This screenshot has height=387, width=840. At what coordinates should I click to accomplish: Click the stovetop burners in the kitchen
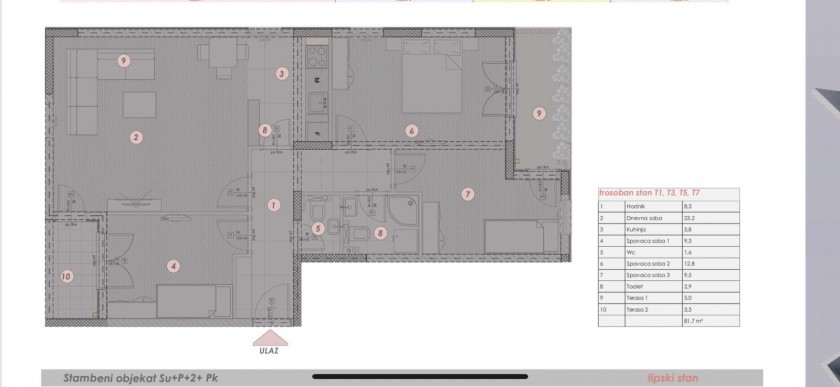click(x=317, y=56)
